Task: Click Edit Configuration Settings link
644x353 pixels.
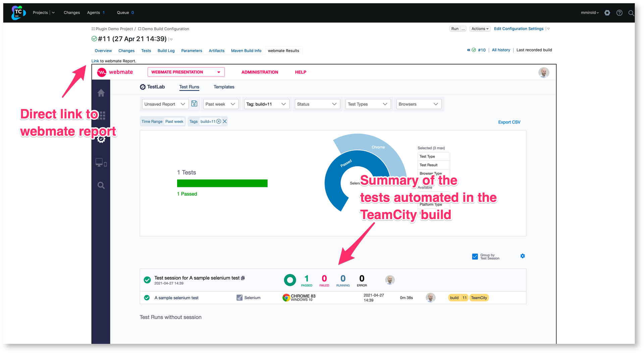Action: 519,29
